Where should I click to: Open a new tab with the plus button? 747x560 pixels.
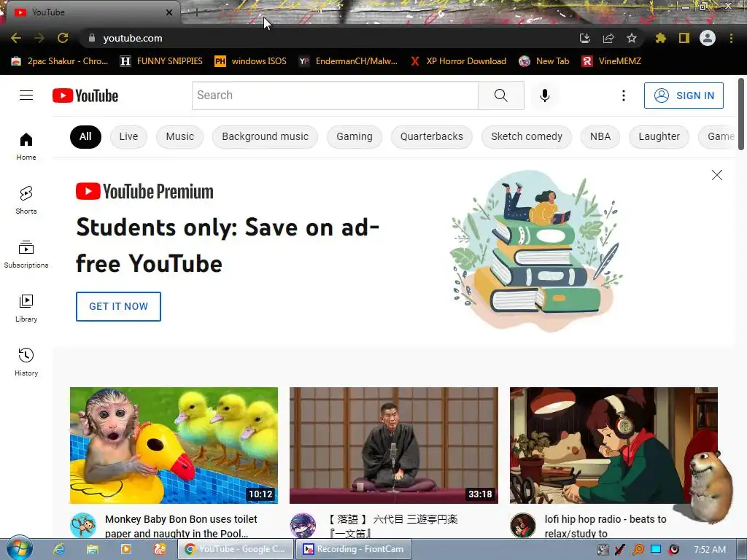(x=196, y=12)
